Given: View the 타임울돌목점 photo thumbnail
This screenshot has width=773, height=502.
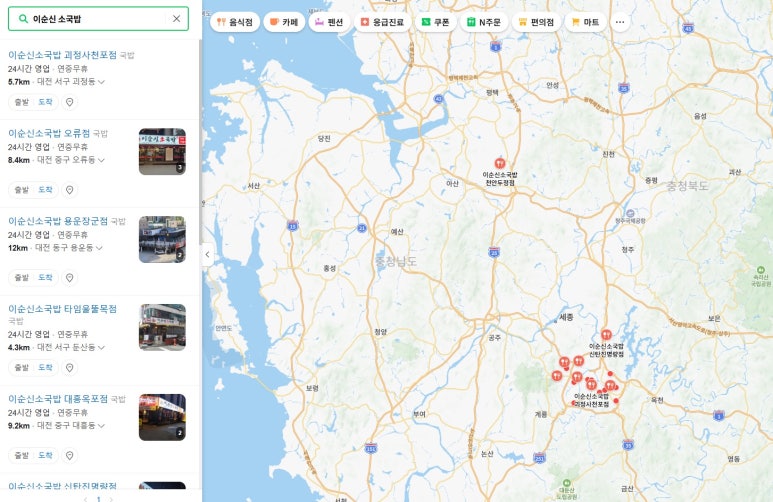Looking at the screenshot, I should pyautogui.click(x=162, y=327).
